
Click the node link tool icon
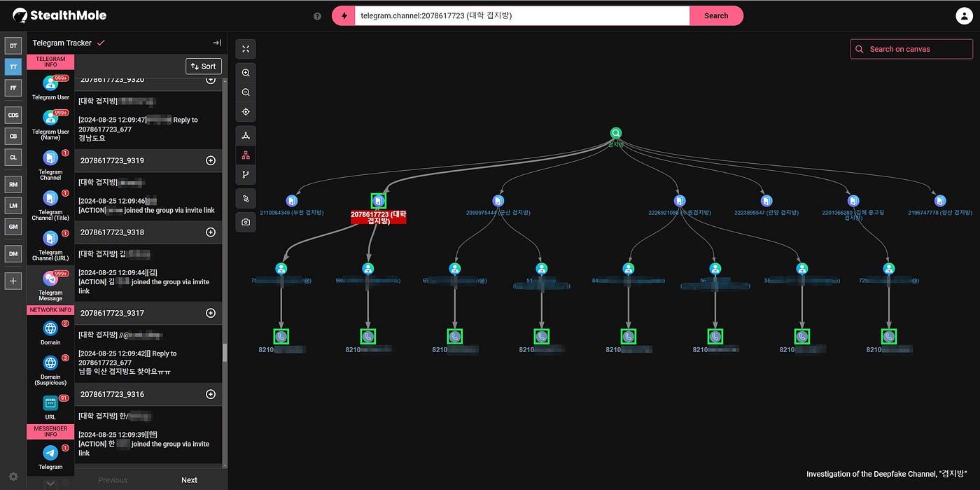246,199
